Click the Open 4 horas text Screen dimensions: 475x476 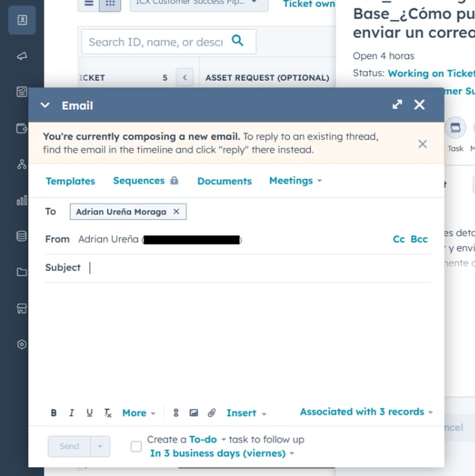[x=383, y=56]
